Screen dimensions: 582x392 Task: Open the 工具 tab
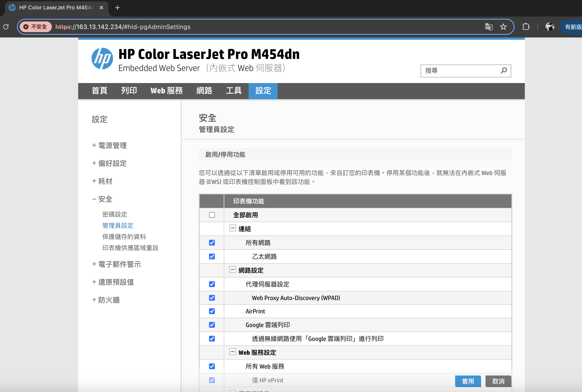click(x=234, y=91)
